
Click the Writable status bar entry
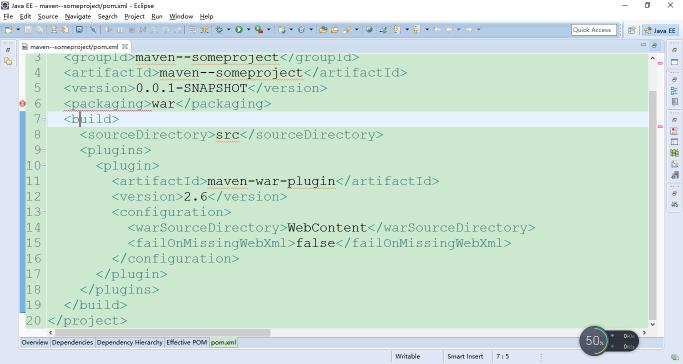[408, 356]
